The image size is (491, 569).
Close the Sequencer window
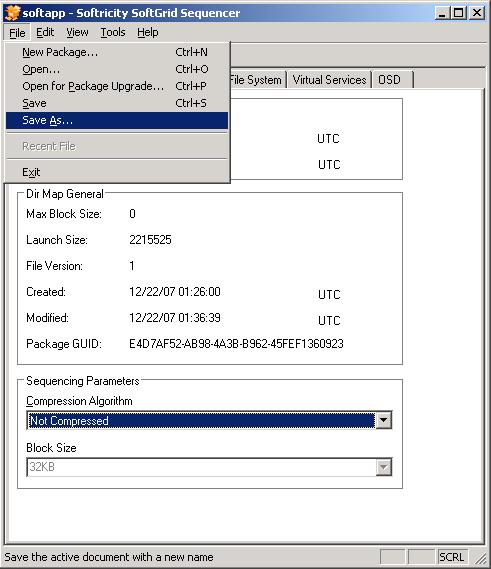click(477, 13)
